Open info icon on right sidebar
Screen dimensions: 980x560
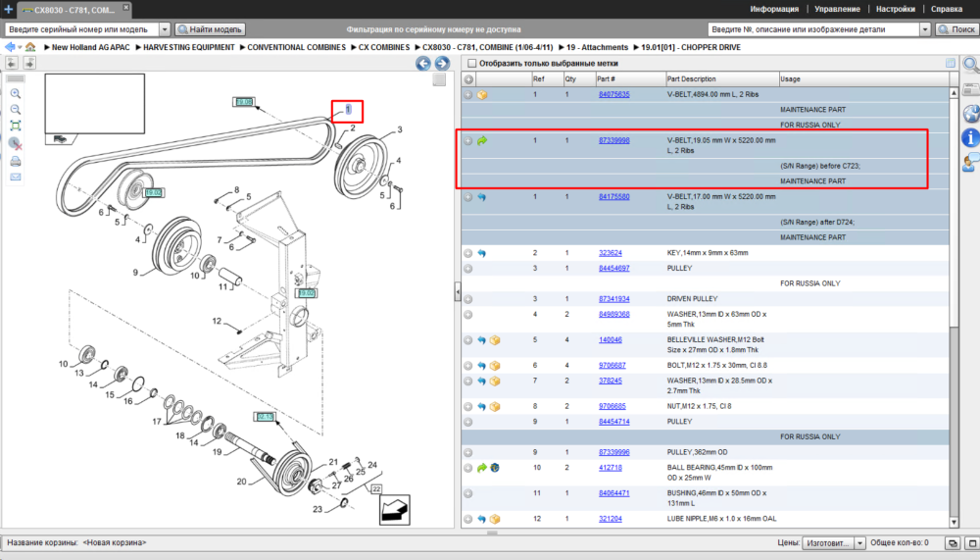[970, 137]
